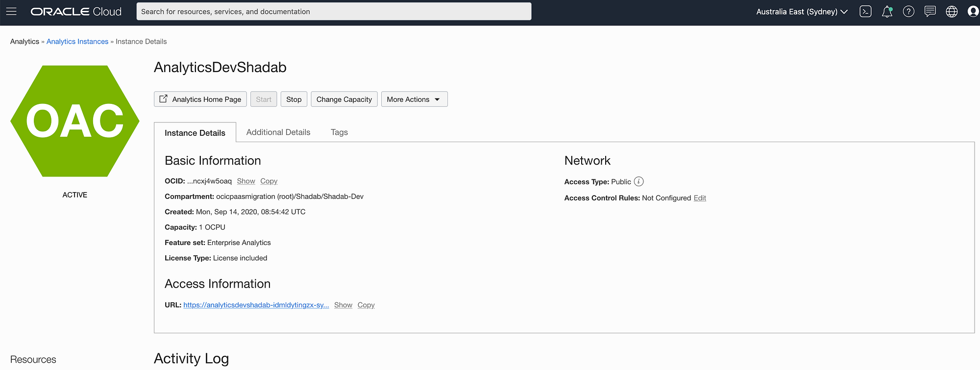This screenshot has width=980, height=370.
Task: Open the language globe icon
Action: (952, 11)
